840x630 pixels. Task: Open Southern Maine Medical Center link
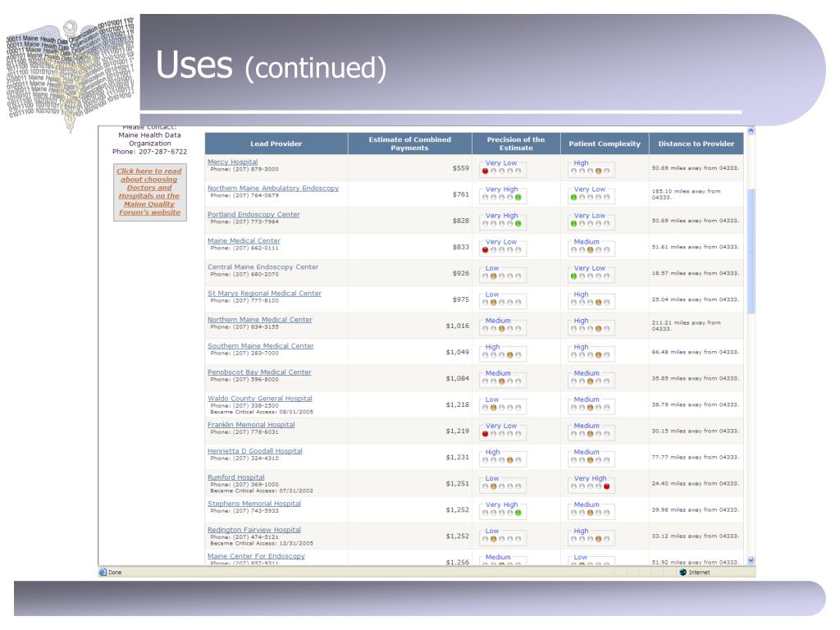click(x=260, y=345)
